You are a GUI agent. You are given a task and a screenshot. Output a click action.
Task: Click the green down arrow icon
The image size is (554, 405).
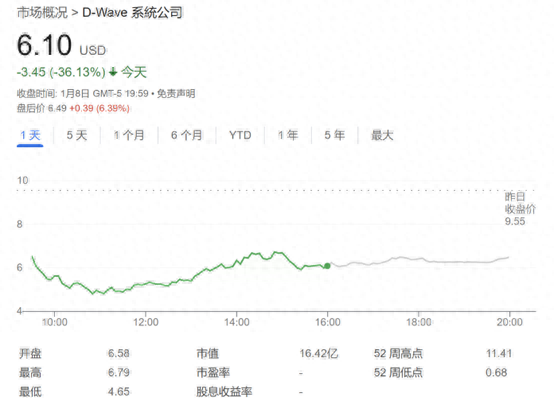[x=113, y=72]
